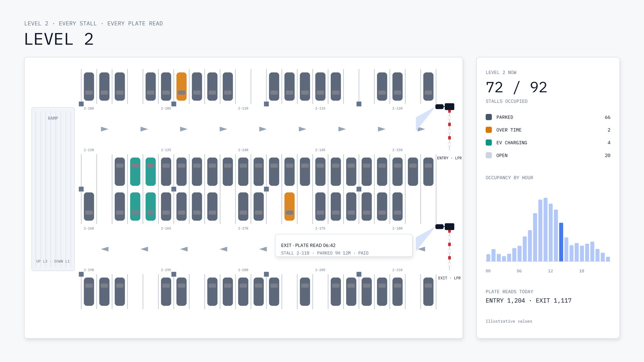Screen dimensions: 644x362
Task: Select the orange over-time car in the top row
Action: tap(181, 86)
